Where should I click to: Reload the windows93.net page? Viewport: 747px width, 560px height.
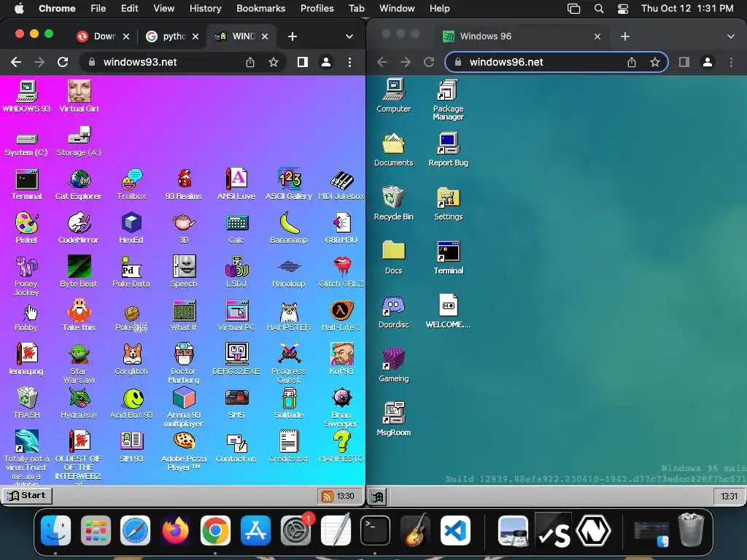[x=63, y=62]
